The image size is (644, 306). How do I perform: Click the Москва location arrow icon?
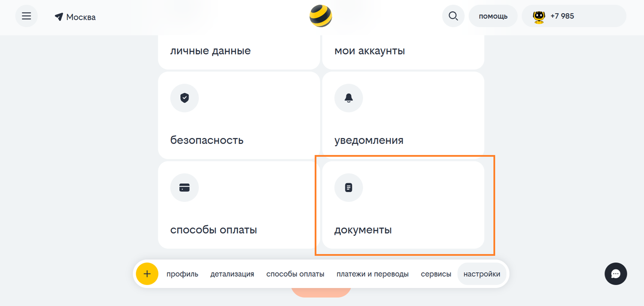tap(59, 17)
